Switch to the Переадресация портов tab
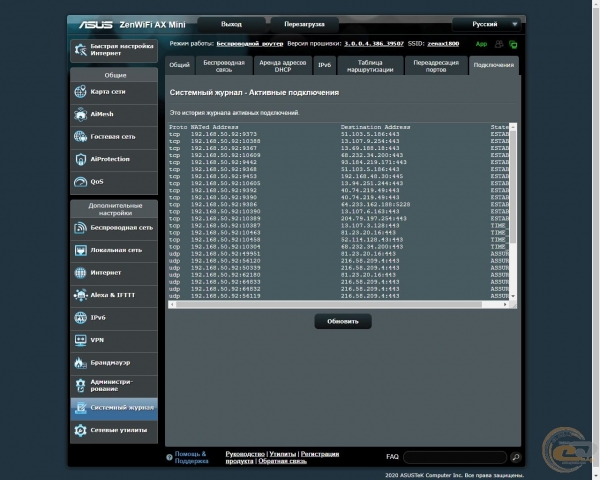This screenshot has width=600, height=480. [x=436, y=65]
